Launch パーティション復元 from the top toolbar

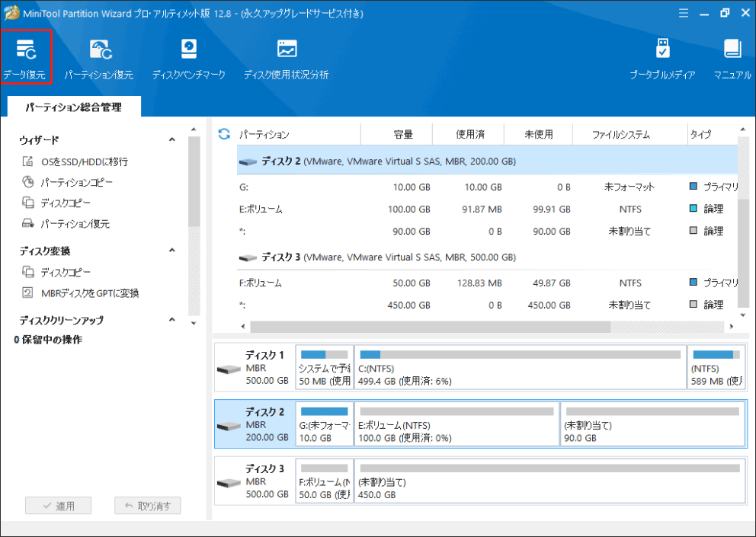pos(99,58)
